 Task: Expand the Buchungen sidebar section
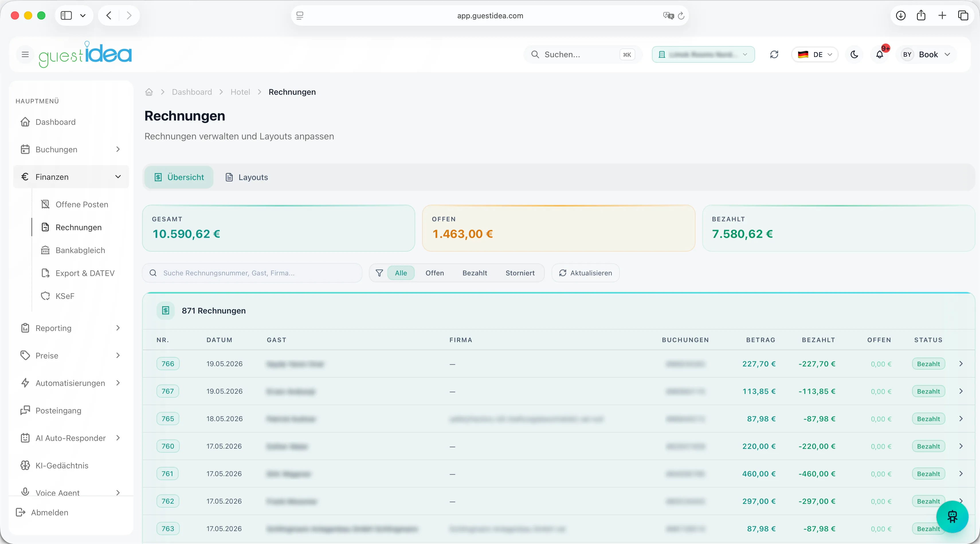71,149
